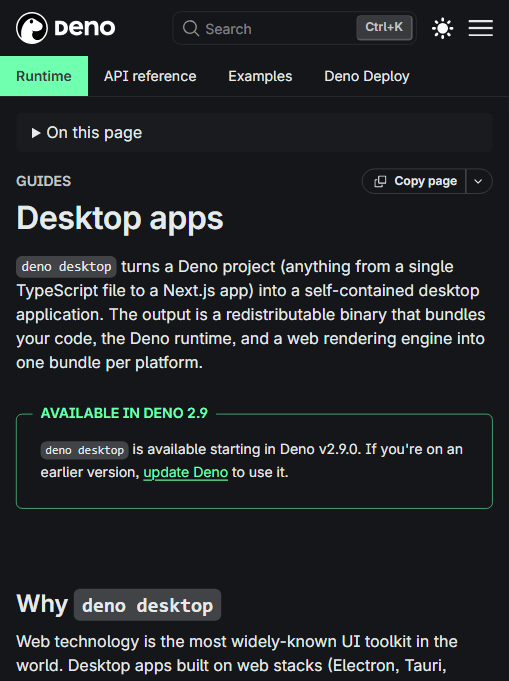Image resolution: width=509 pixels, height=681 pixels.
Task: Click the deno desktop code in intro paragraph
Action: pyautogui.click(x=66, y=267)
